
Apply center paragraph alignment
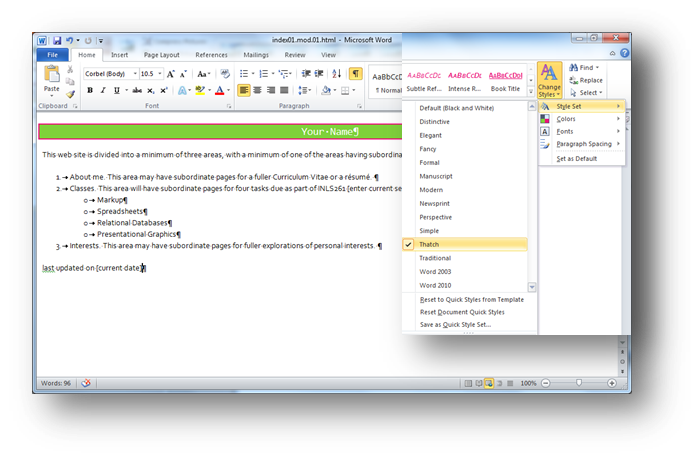[x=259, y=90]
